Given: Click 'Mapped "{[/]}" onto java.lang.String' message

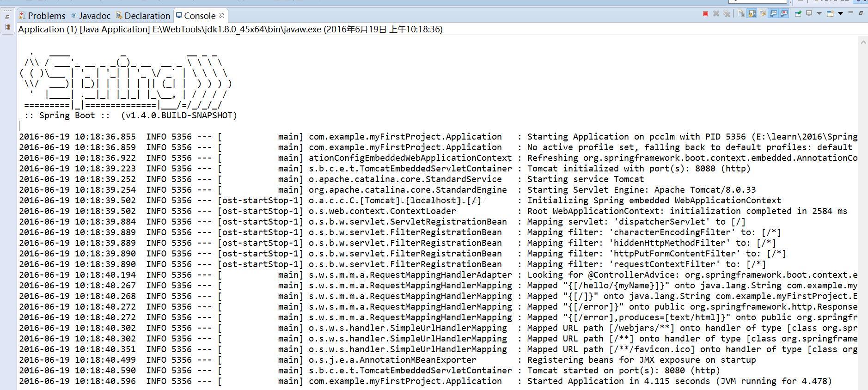Looking at the screenshot, I should (619, 296).
